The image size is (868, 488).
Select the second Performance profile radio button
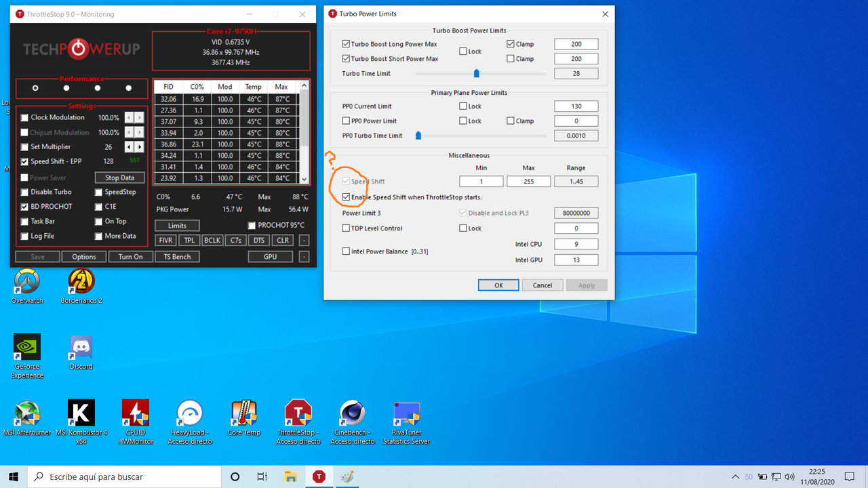66,88
